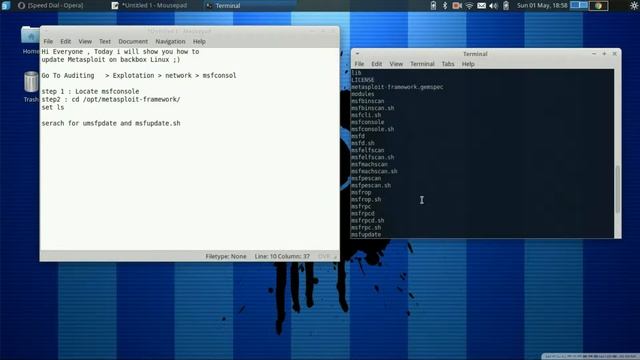Image resolution: width=640 pixels, height=360 pixels.
Task: Click the line 'step2 : cd /opt/metasploit-framework/'
Action: click(x=111, y=99)
